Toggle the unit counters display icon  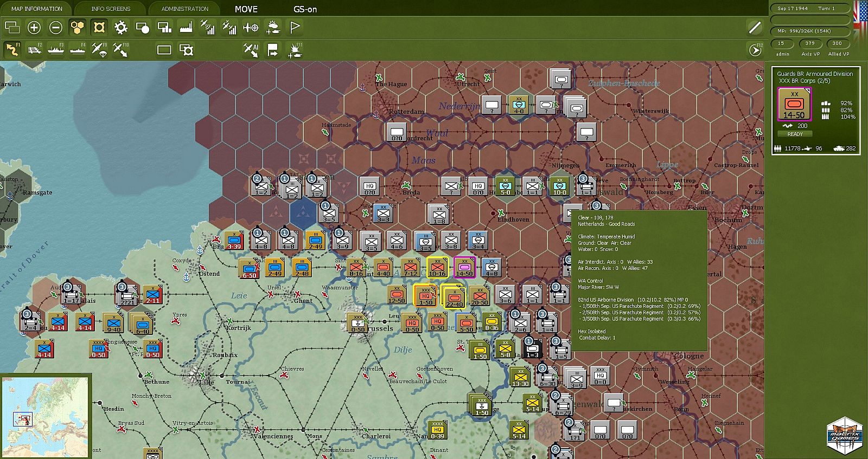(99, 27)
